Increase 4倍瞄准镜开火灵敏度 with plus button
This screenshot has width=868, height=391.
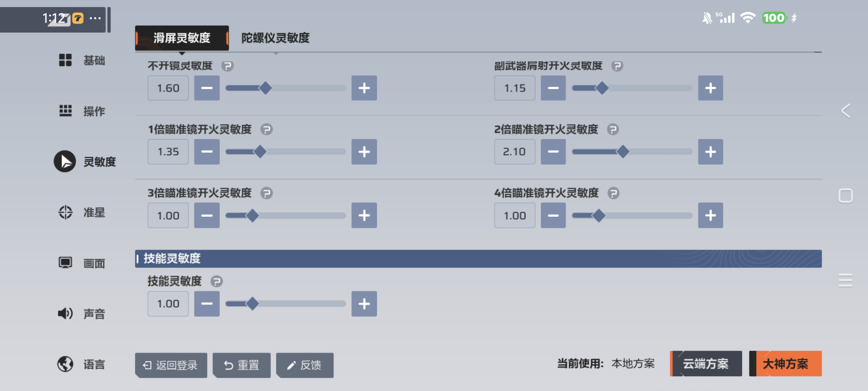(x=710, y=215)
